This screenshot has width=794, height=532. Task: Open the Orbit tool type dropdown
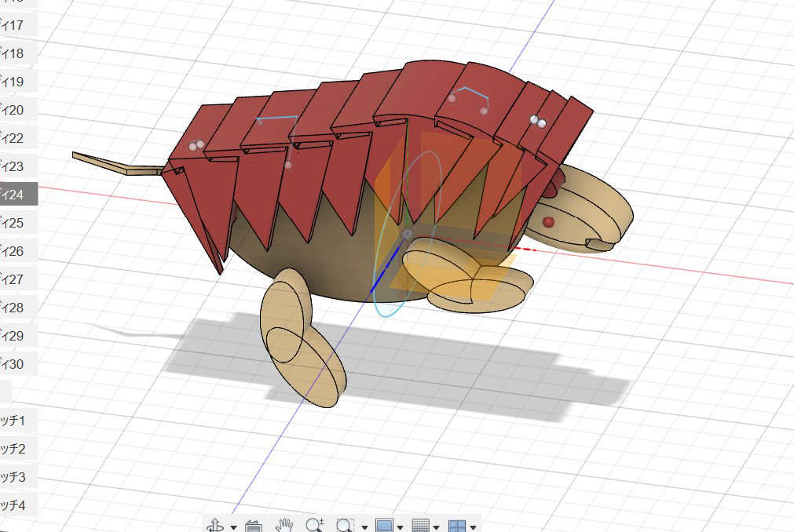coord(233,527)
